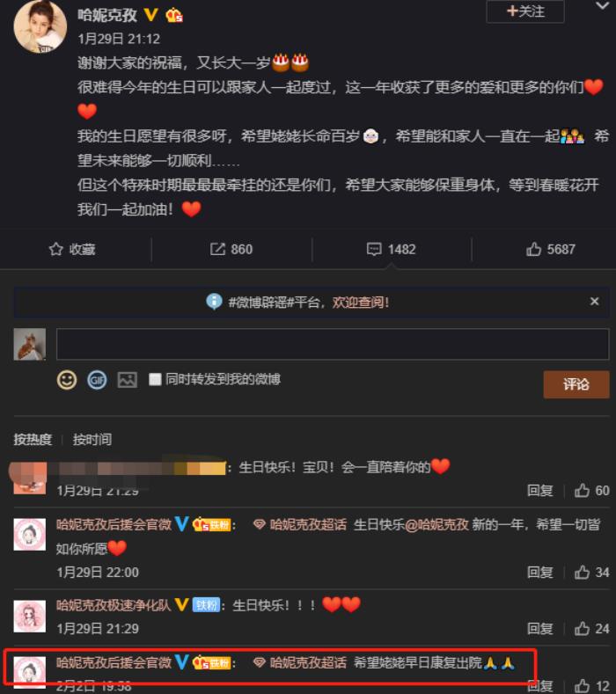Dismiss the 微博辟谣 notice banner

(x=594, y=302)
